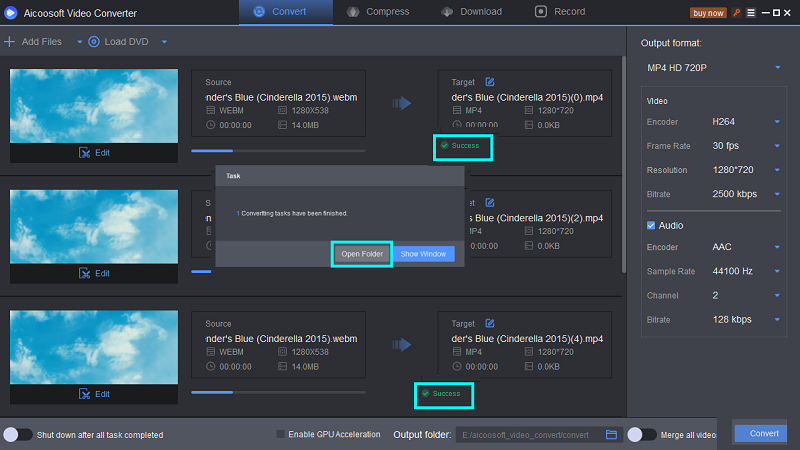Click Open Folder in Task dialog
The height and width of the screenshot is (450, 800).
(362, 254)
